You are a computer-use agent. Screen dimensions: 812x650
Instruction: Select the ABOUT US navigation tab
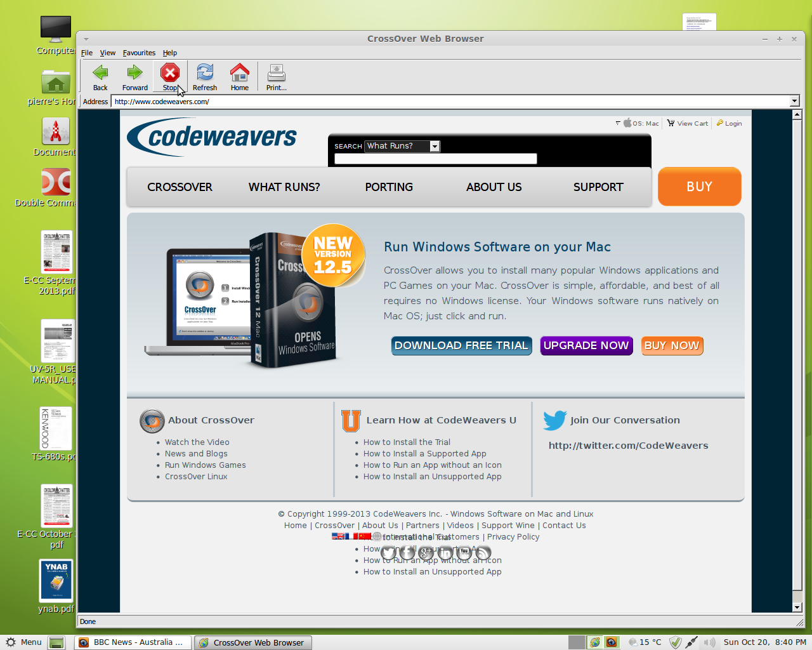pyautogui.click(x=494, y=187)
